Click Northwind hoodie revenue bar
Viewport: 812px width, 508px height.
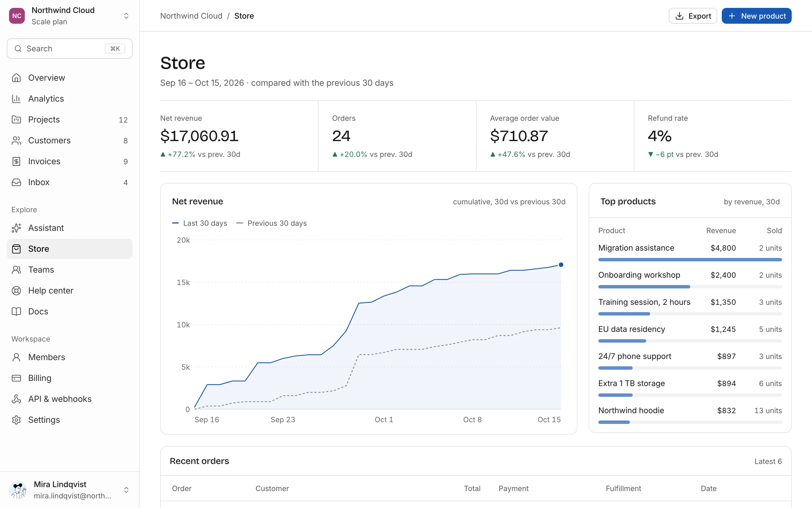[614, 422]
